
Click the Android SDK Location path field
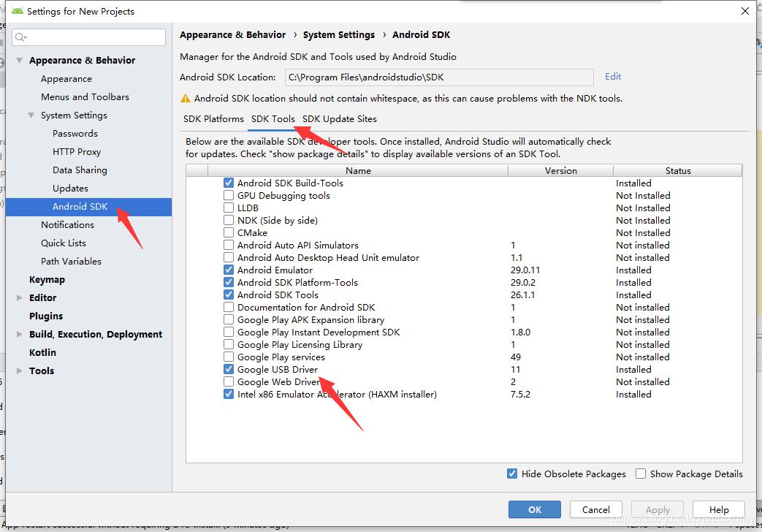[439, 77]
